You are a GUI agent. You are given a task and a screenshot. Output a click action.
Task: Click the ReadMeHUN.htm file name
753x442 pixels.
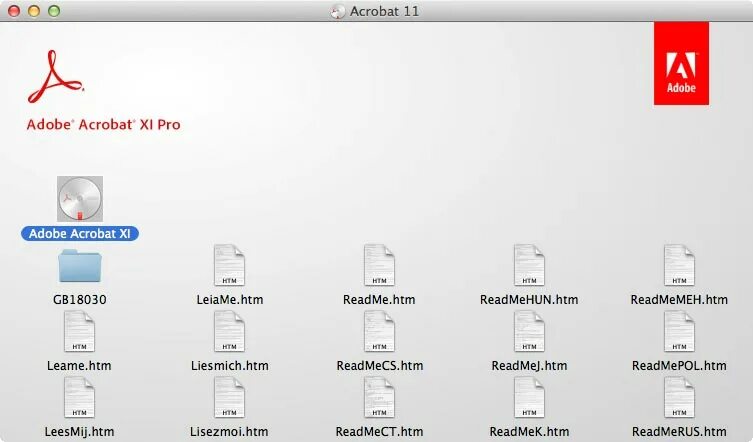click(x=529, y=300)
